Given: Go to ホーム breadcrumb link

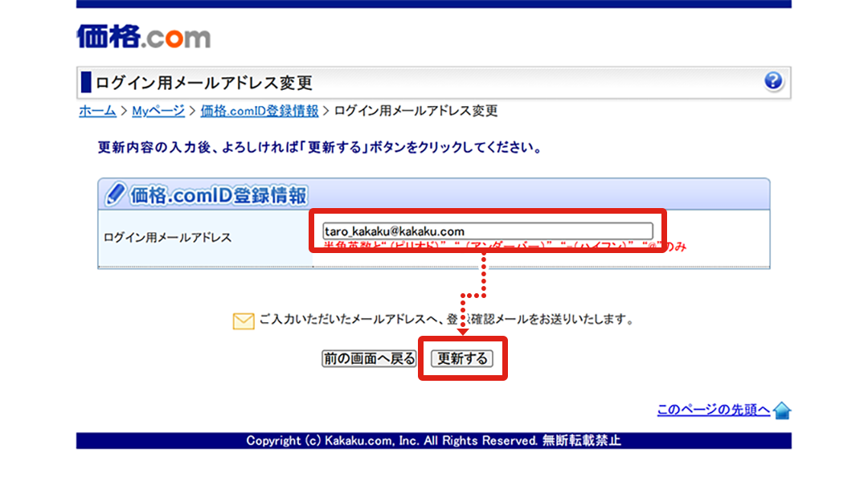Looking at the screenshot, I should (97, 111).
